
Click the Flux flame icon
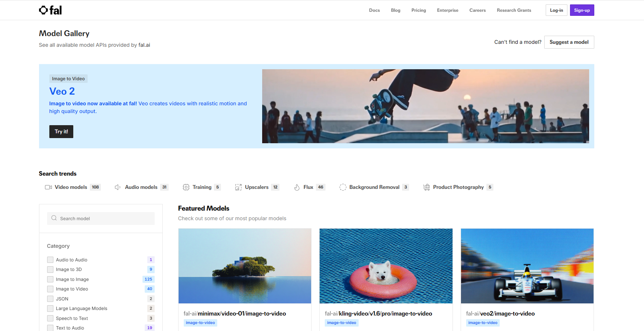[x=297, y=187]
